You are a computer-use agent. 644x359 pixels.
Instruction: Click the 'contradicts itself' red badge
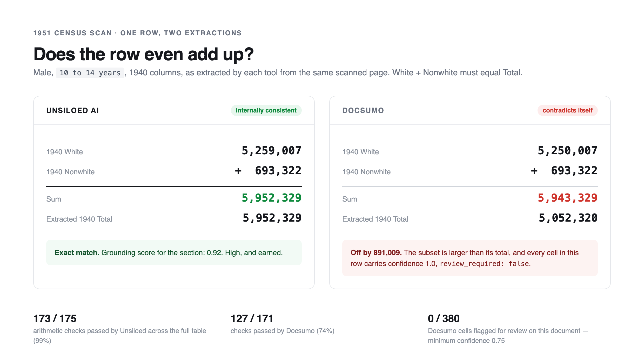567,110
